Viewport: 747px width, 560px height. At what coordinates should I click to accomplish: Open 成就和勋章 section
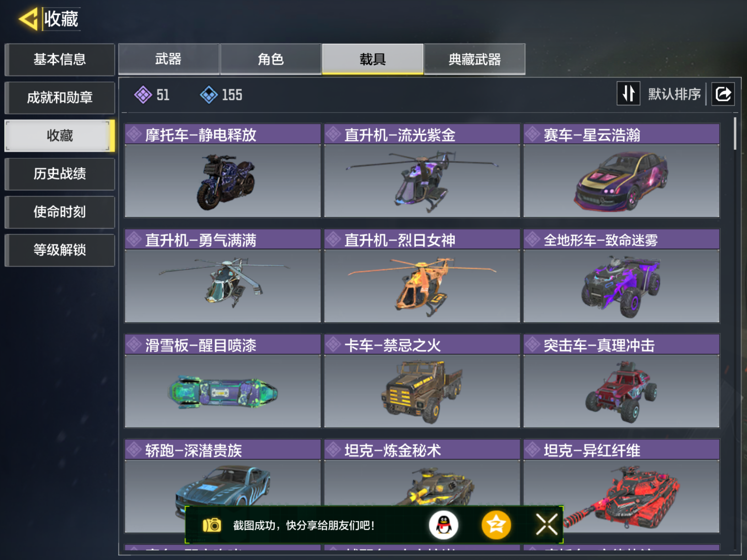[x=60, y=97]
